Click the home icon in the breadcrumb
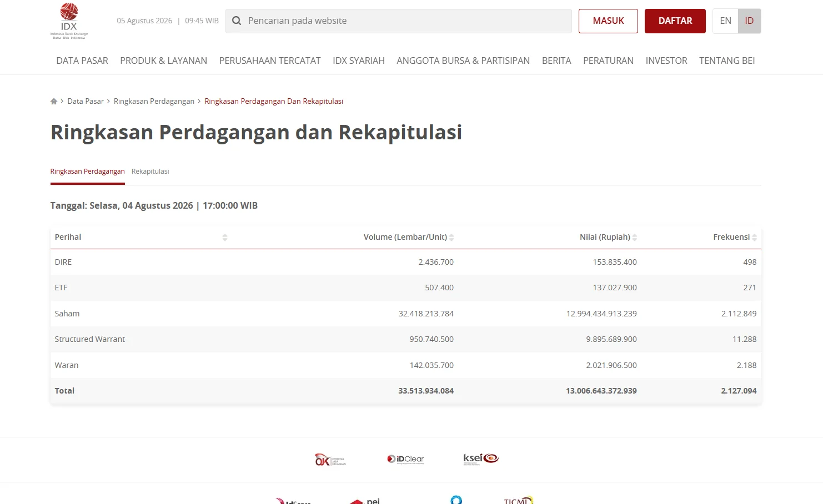Viewport: 823px width, 504px height. coord(54,101)
